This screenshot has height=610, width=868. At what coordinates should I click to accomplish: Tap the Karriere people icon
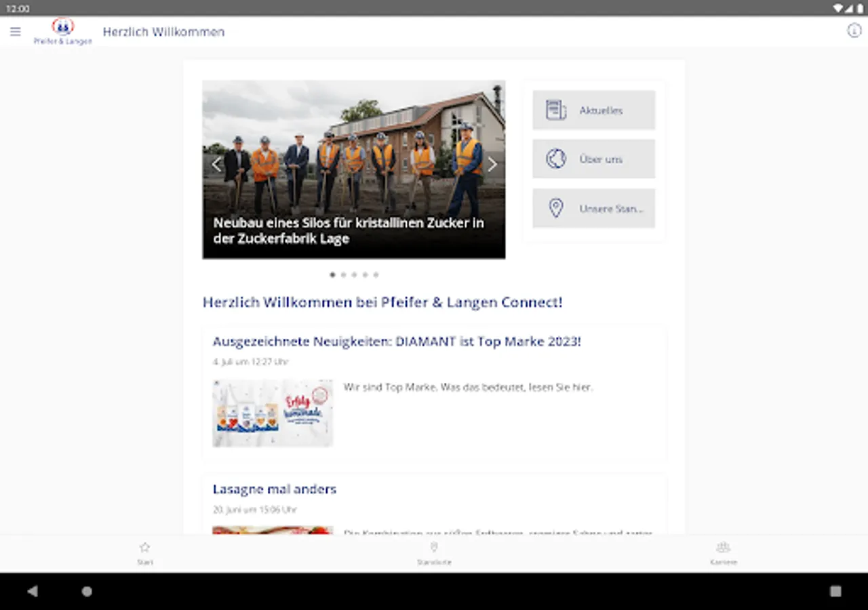point(724,548)
